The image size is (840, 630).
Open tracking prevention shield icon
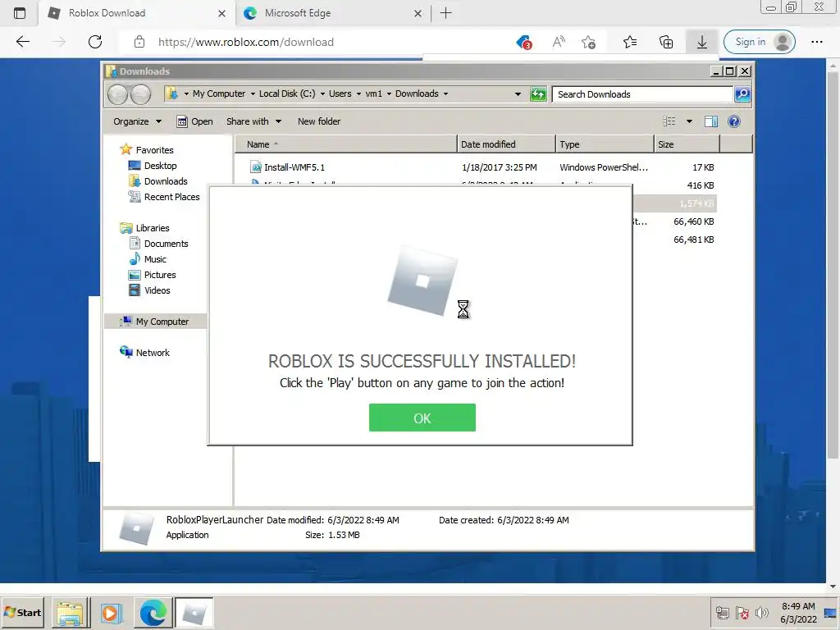523,42
